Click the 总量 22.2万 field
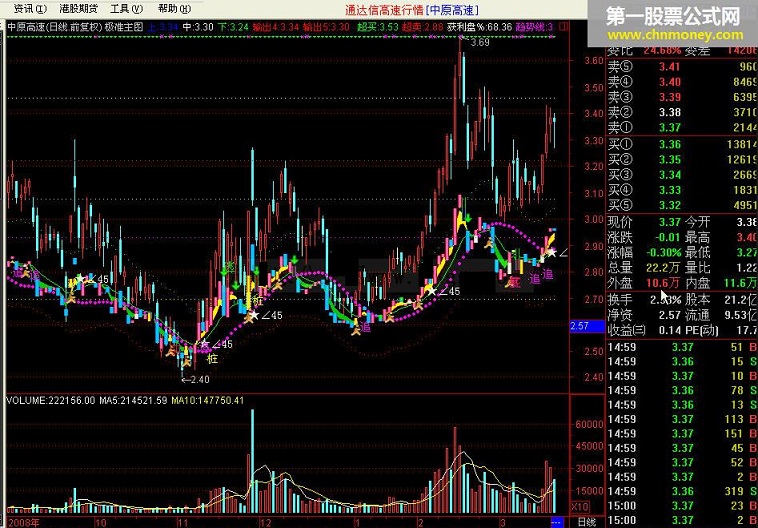Viewport: 758px width, 528px height. coord(644,267)
